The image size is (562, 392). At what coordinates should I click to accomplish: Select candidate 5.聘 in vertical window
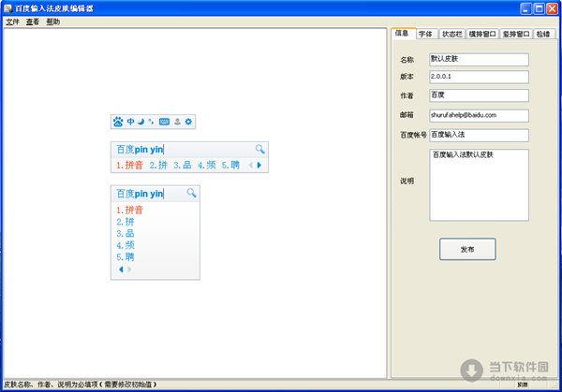(x=126, y=257)
